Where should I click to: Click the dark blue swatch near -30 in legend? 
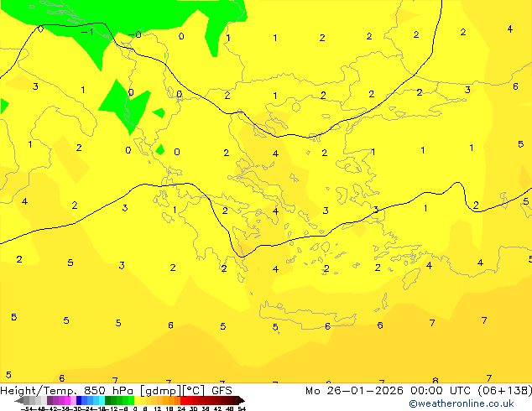click(79, 400)
